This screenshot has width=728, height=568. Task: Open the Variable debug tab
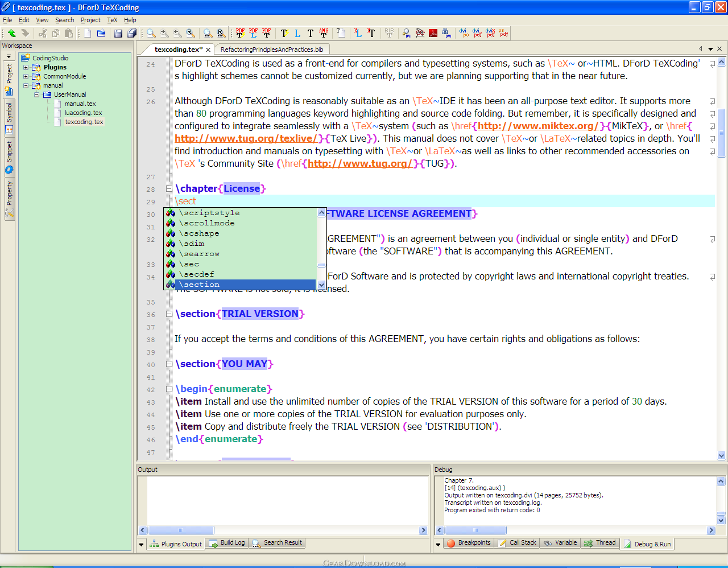pyautogui.click(x=560, y=543)
